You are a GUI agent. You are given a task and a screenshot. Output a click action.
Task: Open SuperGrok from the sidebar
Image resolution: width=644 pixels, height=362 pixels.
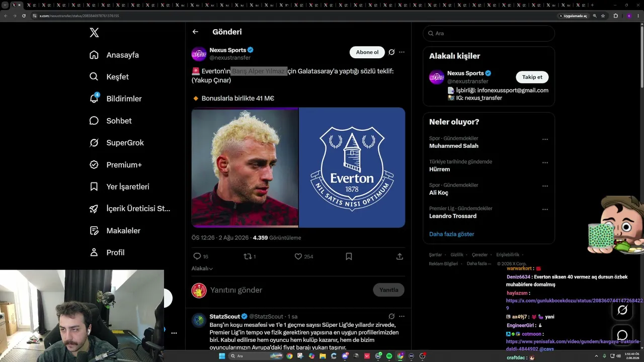(x=117, y=143)
